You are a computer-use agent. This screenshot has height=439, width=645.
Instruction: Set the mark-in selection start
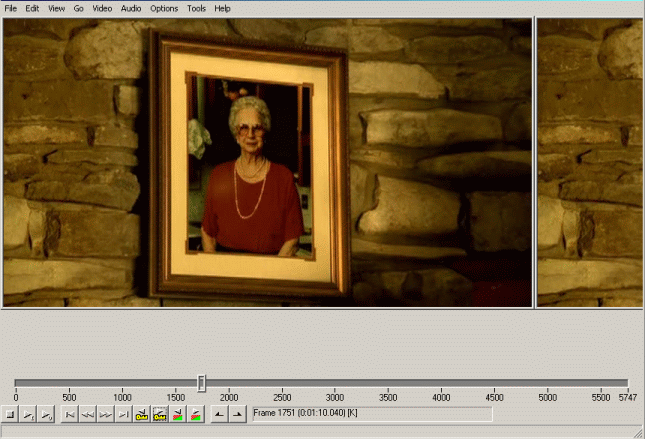pos(219,414)
